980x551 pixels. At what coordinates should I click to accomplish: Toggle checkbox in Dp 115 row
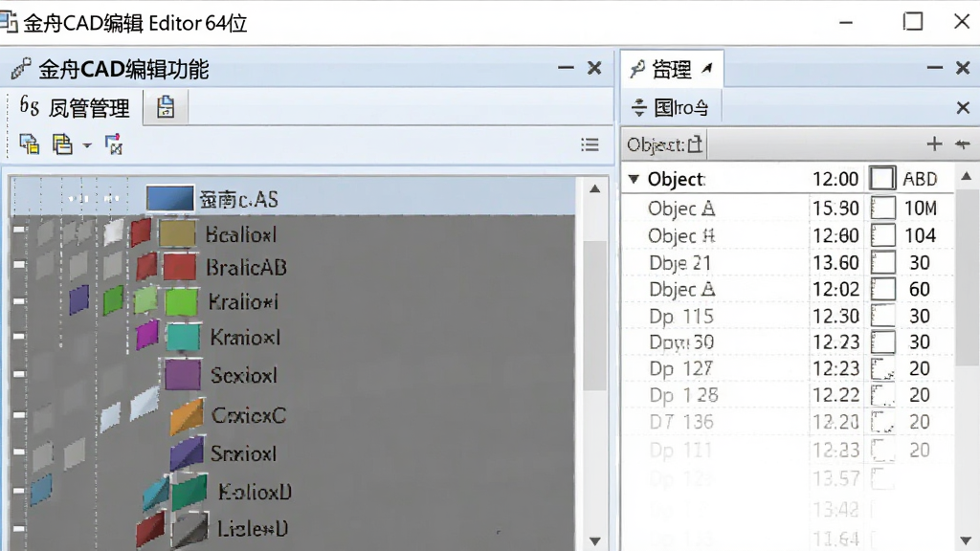pyautogui.click(x=882, y=316)
